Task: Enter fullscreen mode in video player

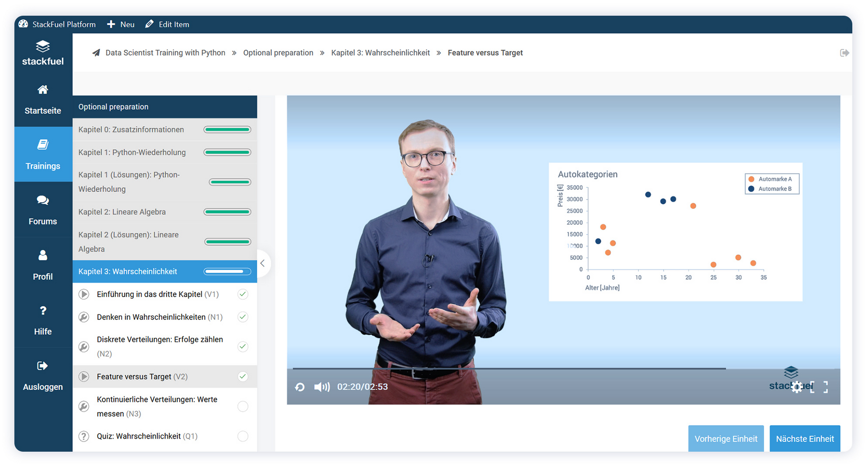Action: [x=819, y=387]
